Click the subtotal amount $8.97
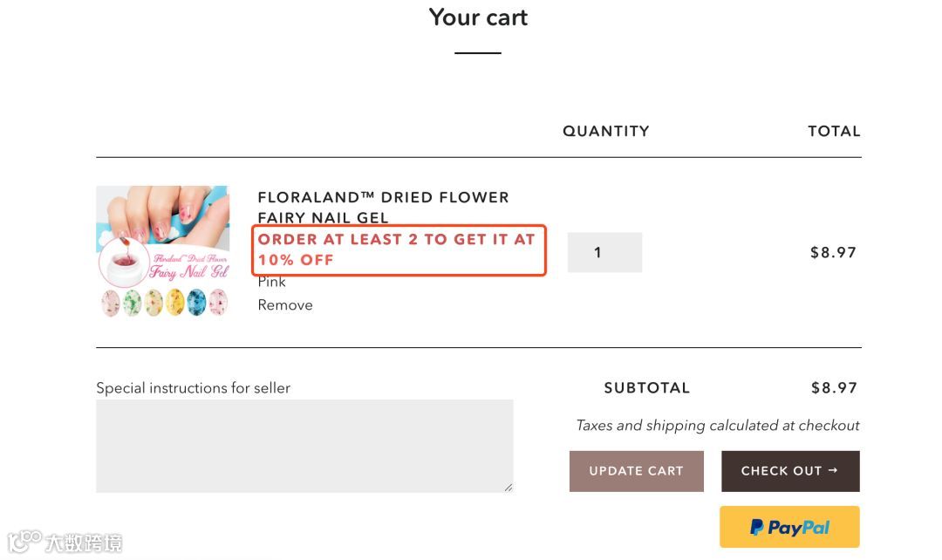 point(834,388)
